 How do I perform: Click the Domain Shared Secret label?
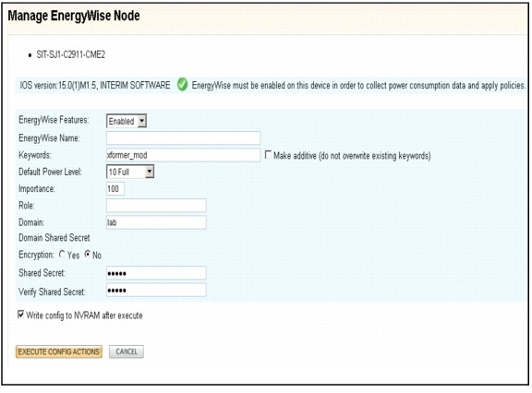54,238
